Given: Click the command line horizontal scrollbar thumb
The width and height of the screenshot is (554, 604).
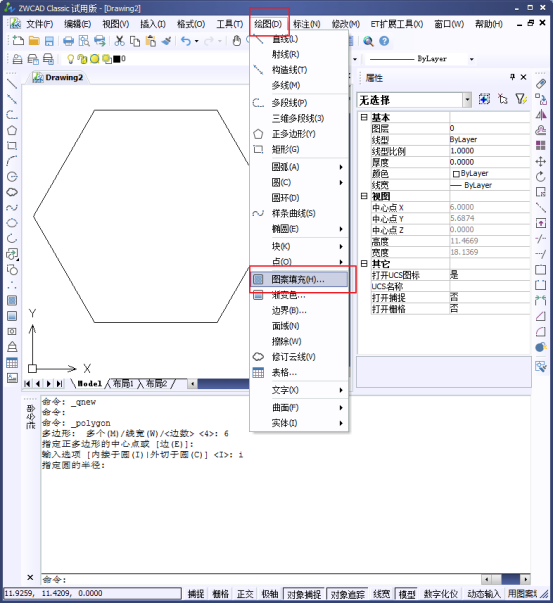Looking at the screenshot, I should tap(510, 579).
